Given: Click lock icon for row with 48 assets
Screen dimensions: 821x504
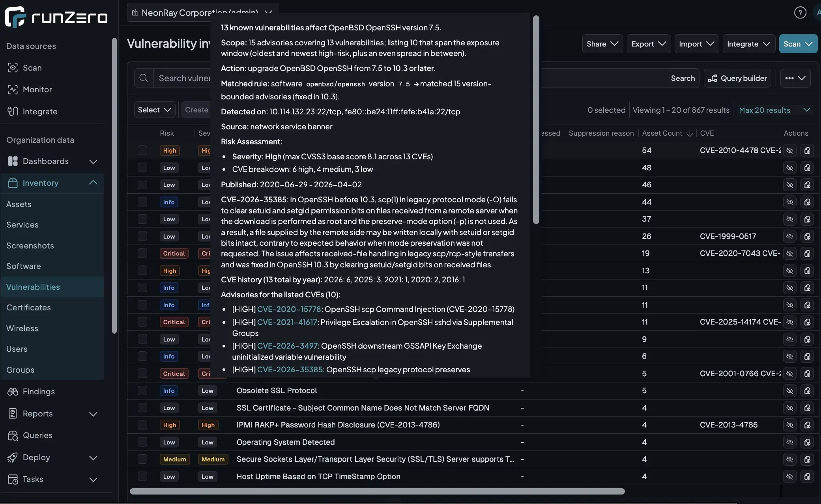Looking at the screenshot, I should click(x=807, y=168).
